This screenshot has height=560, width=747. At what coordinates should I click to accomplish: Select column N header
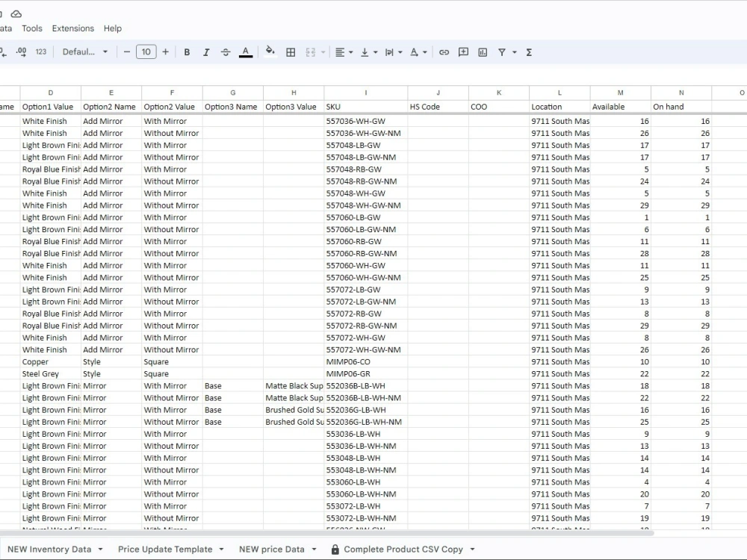(681, 93)
